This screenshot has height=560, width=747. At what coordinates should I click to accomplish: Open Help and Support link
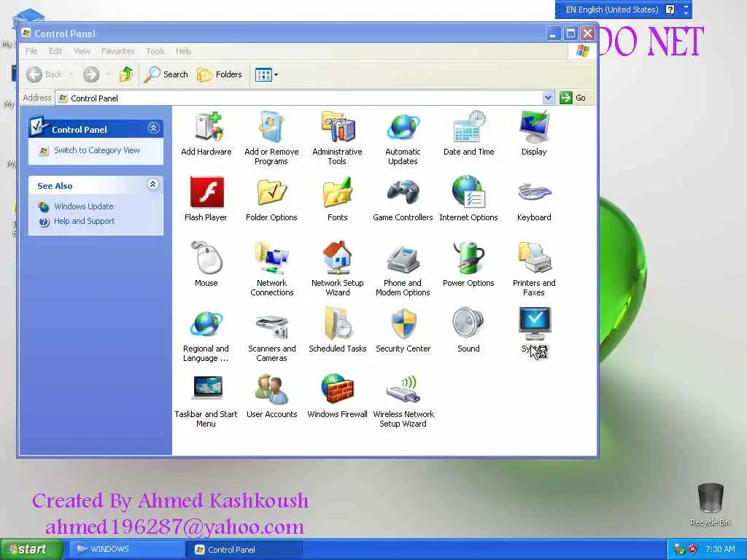pyautogui.click(x=85, y=221)
